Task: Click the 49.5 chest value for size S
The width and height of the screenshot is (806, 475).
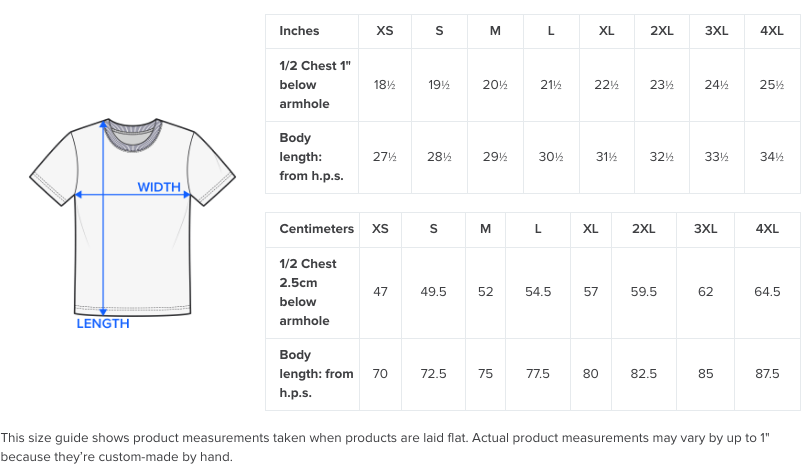Action: click(433, 292)
